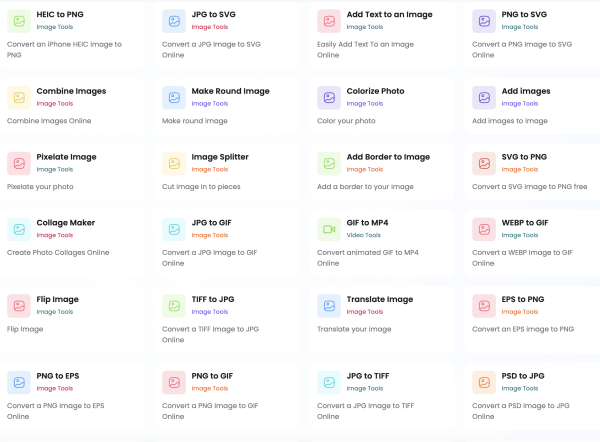The image size is (600, 442).
Task: Select the Translate Image icon
Action: [x=329, y=305]
